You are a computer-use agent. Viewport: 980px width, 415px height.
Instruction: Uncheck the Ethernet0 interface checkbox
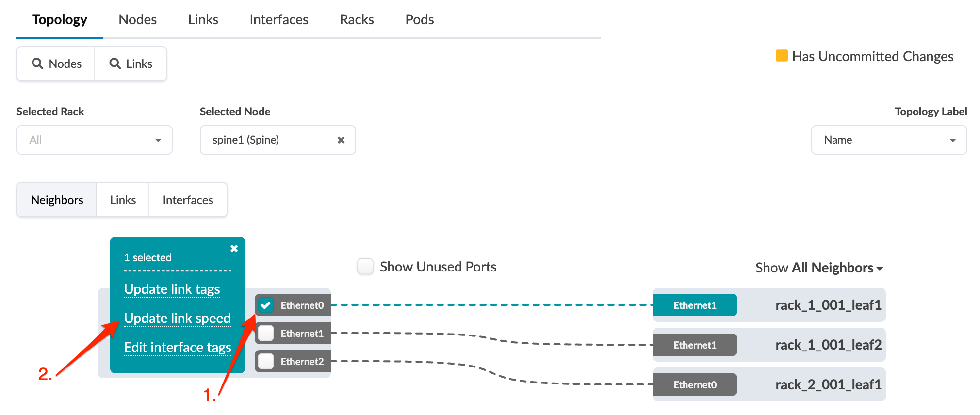[x=266, y=305]
